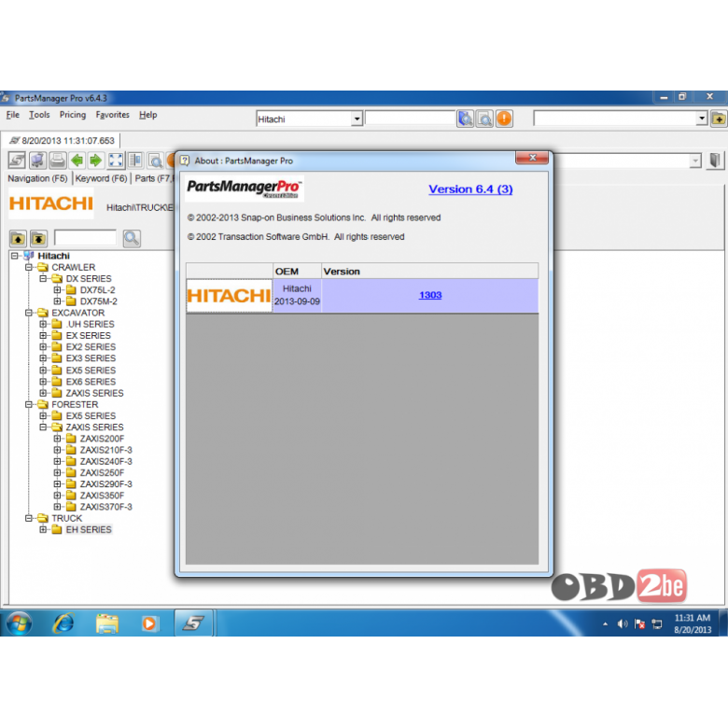
Task: Expand the EX SERIES folder
Action: [x=43, y=336]
